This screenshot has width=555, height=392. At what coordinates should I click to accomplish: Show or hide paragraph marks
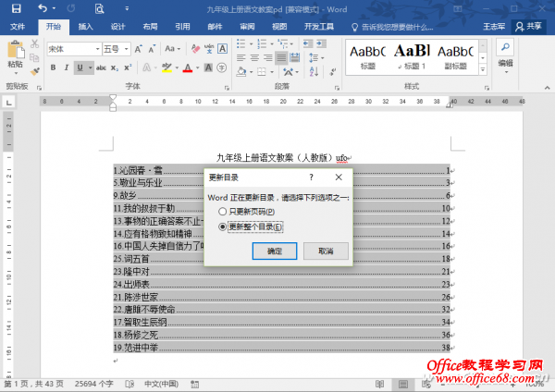tap(333, 72)
